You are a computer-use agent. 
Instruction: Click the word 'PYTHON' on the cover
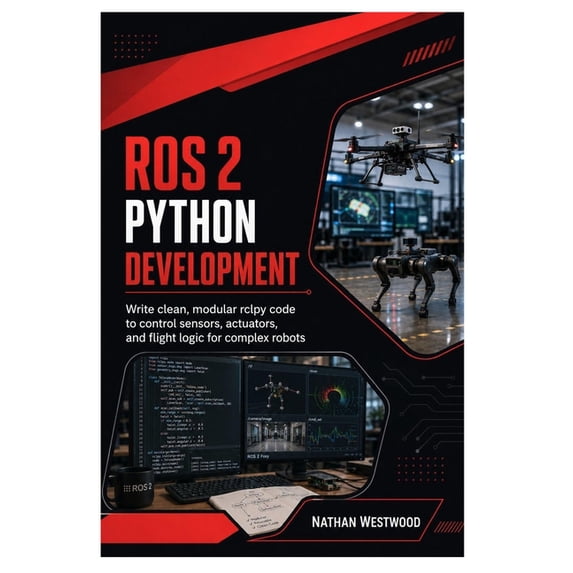coord(190,222)
